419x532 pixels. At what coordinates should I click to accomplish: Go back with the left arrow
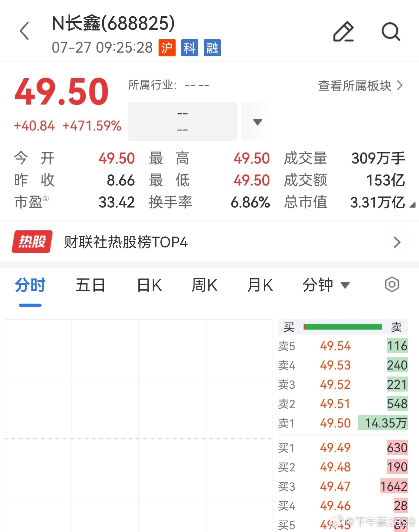24,31
